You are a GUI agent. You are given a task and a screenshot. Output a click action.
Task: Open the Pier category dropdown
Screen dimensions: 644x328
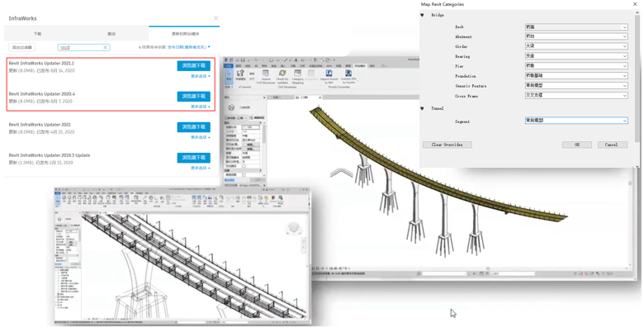point(576,66)
